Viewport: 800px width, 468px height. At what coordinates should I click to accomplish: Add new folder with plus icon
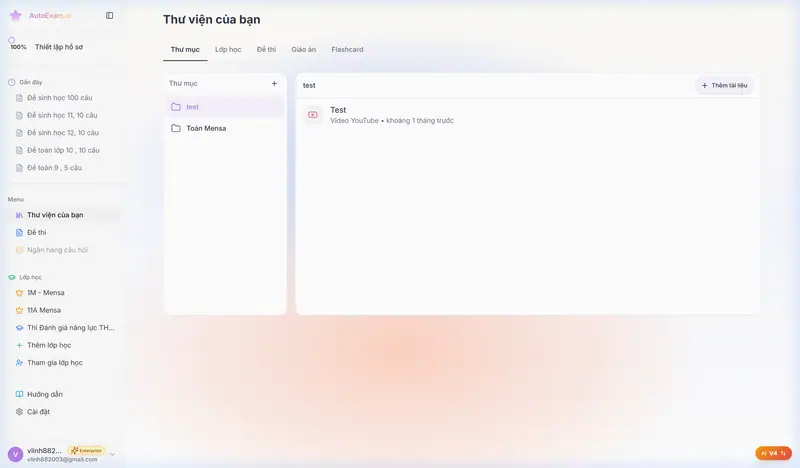(x=274, y=83)
